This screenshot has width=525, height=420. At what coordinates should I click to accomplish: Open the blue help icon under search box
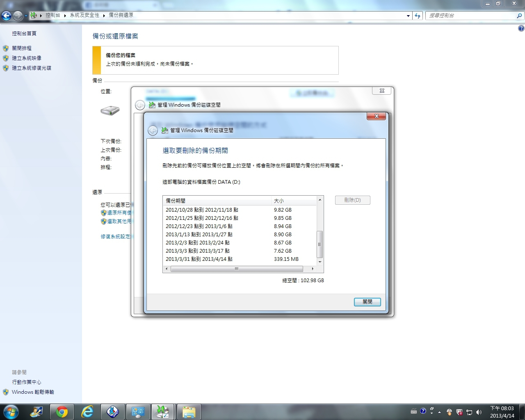coord(521,28)
